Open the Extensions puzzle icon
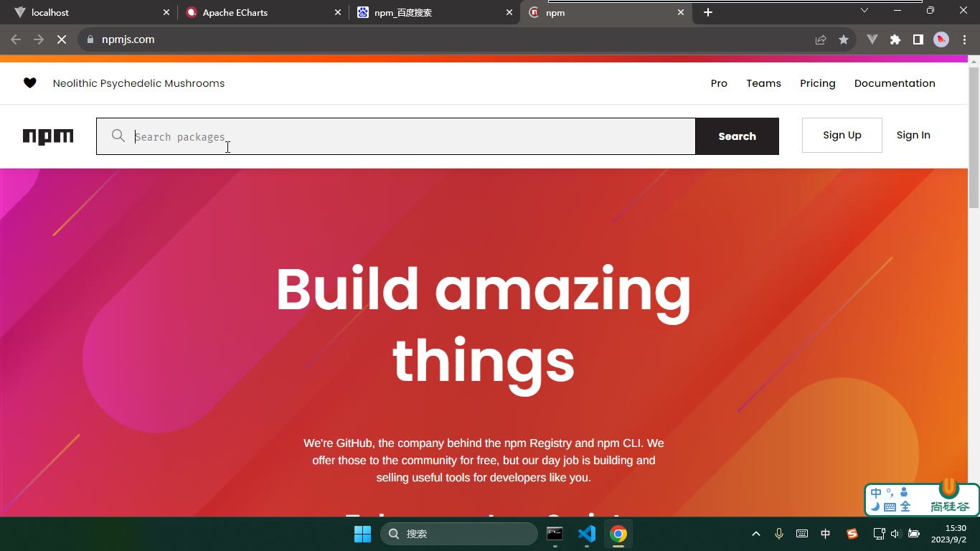980x551 pixels. click(x=895, y=39)
